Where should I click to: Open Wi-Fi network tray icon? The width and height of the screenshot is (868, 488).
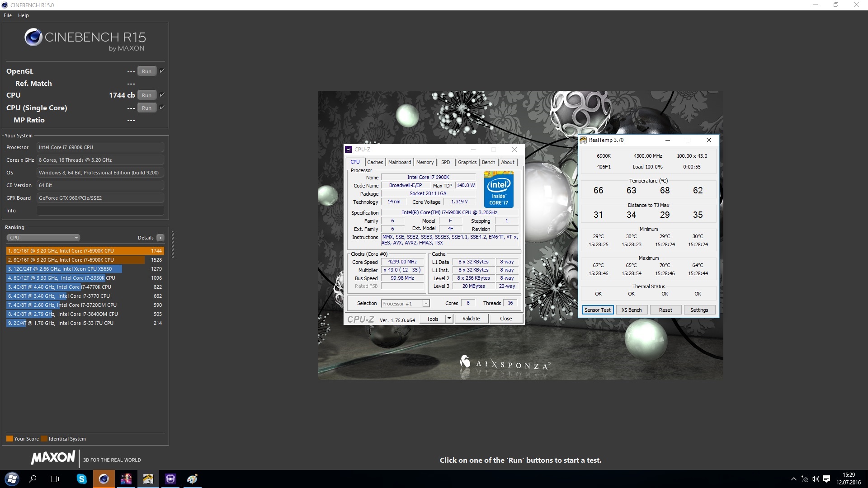(805, 479)
